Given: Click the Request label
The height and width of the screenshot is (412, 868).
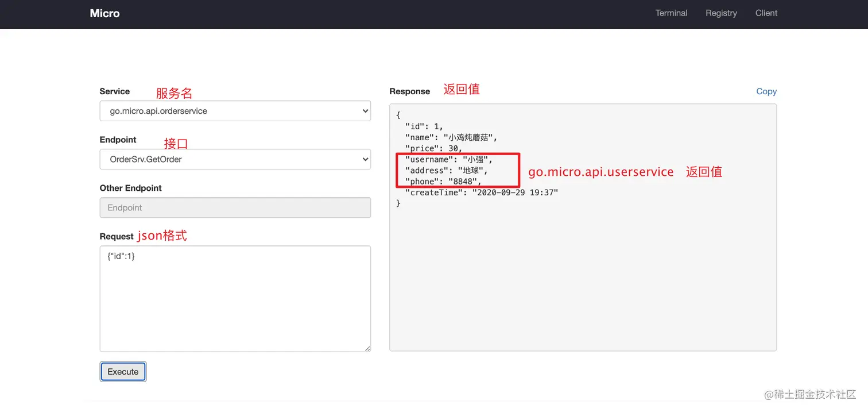Looking at the screenshot, I should [x=117, y=236].
